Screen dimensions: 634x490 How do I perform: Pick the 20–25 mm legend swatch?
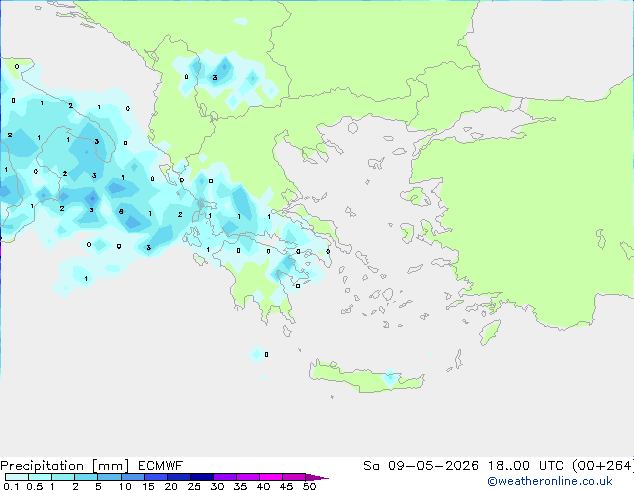[x=178, y=477]
